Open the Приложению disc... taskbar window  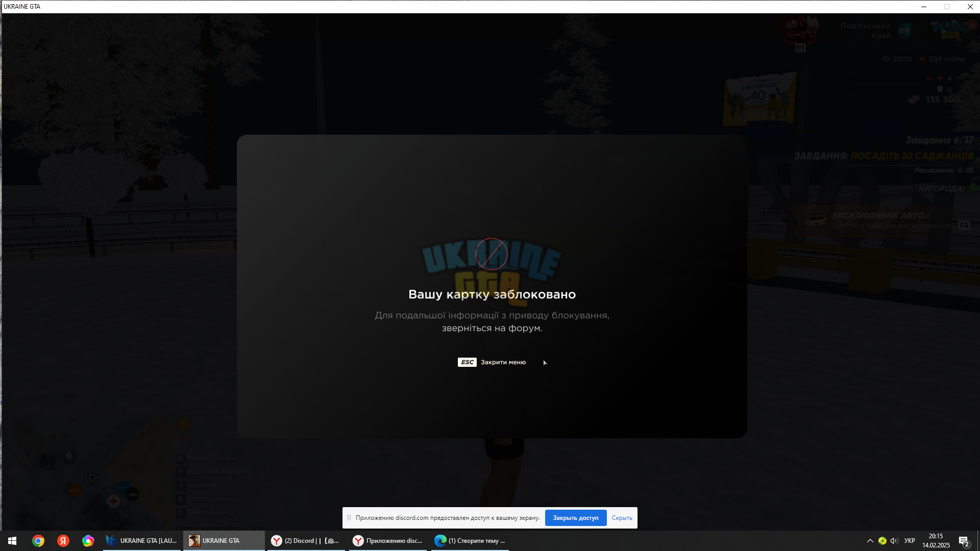coord(388,541)
